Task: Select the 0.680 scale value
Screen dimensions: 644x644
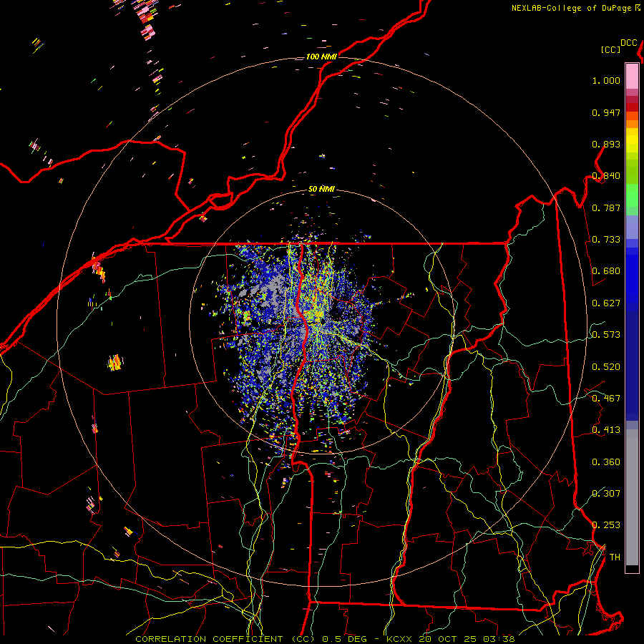Action: (x=606, y=271)
